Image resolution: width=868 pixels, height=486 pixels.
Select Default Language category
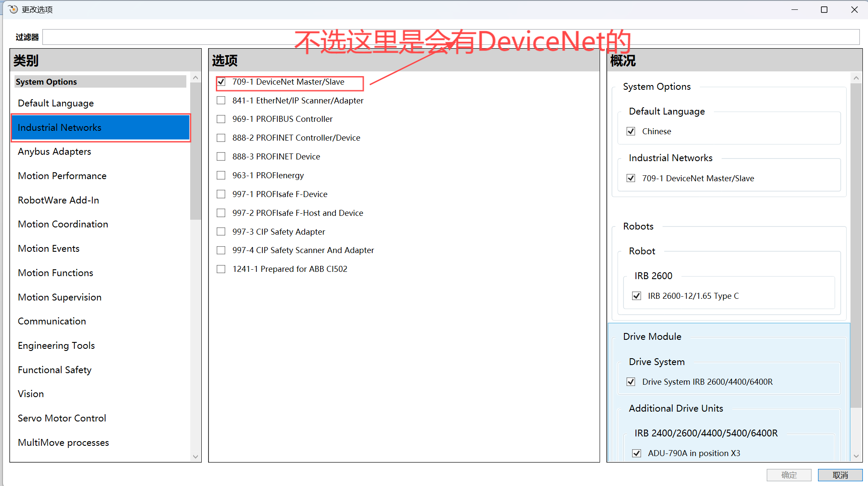(56, 103)
